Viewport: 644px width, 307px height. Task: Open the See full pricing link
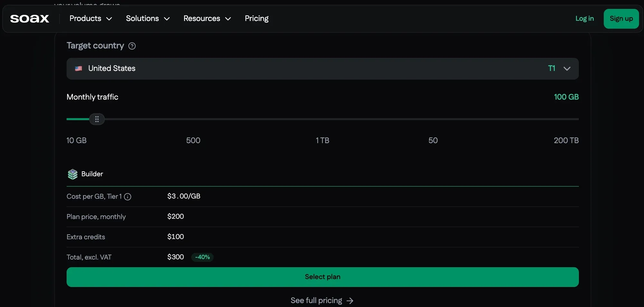[322, 301]
